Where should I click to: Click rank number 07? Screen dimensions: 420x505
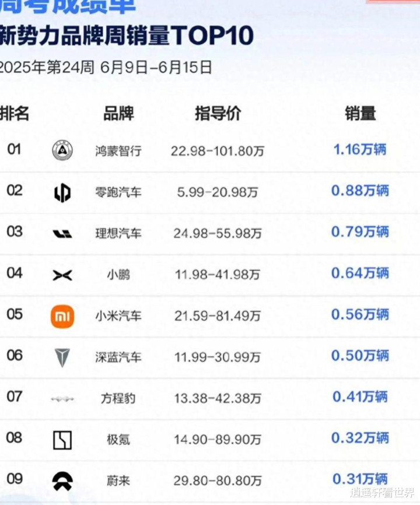coord(15,397)
